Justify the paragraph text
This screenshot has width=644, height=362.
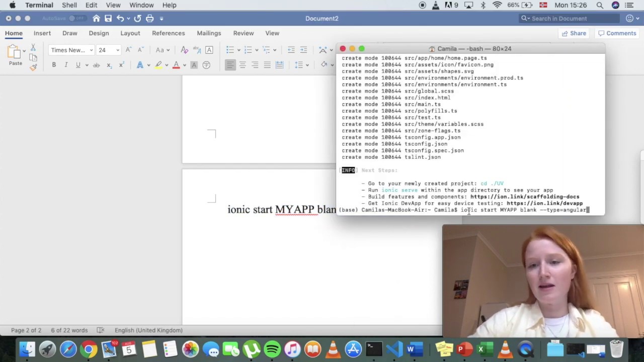267,65
